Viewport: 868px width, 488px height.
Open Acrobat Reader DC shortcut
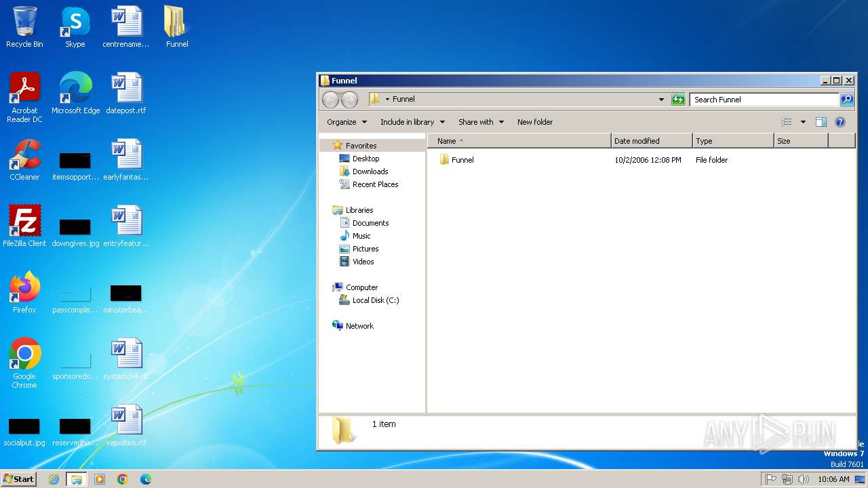click(x=24, y=98)
